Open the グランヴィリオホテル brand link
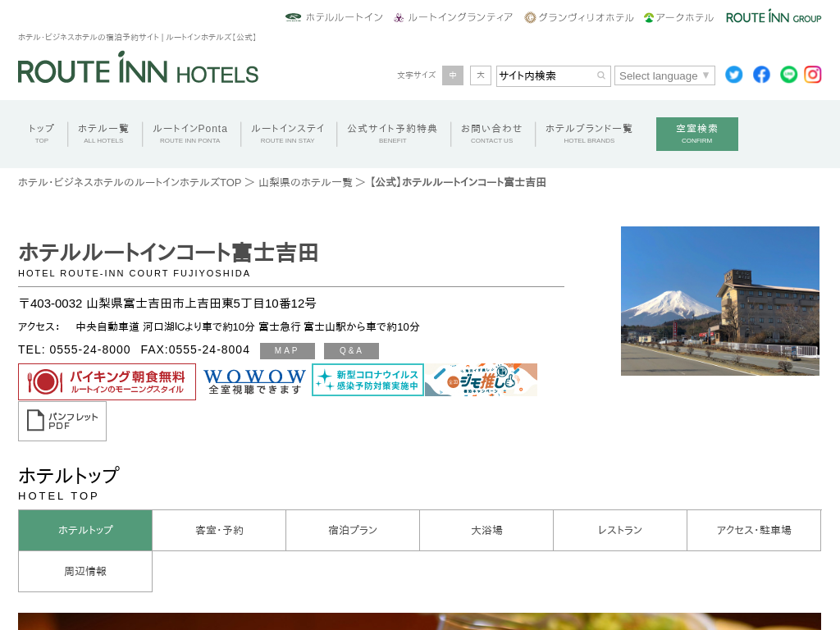 [578, 17]
